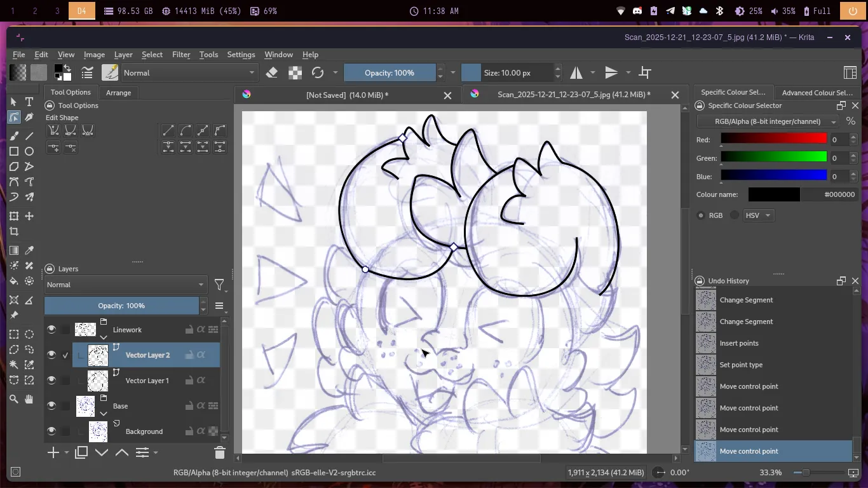Image resolution: width=868 pixels, height=488 pixels.
Task: Switch to the Not Saved document tab
Action: 347,95
